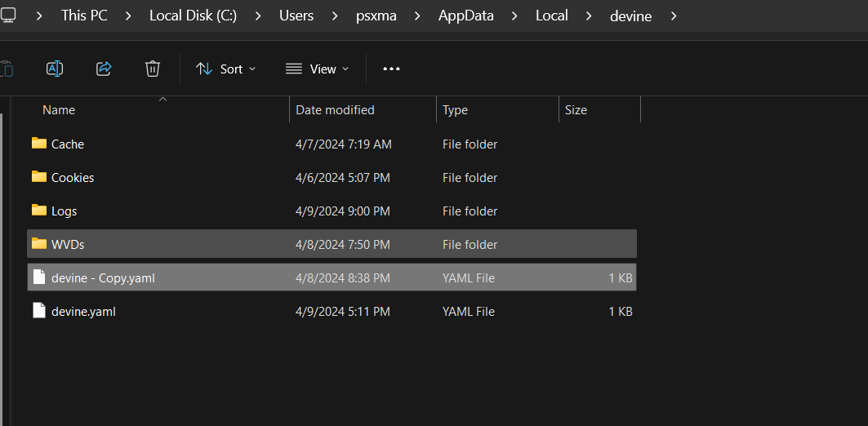Go to AppData in the address path
This screenshot has width=868, height=426.
(465, 16)
